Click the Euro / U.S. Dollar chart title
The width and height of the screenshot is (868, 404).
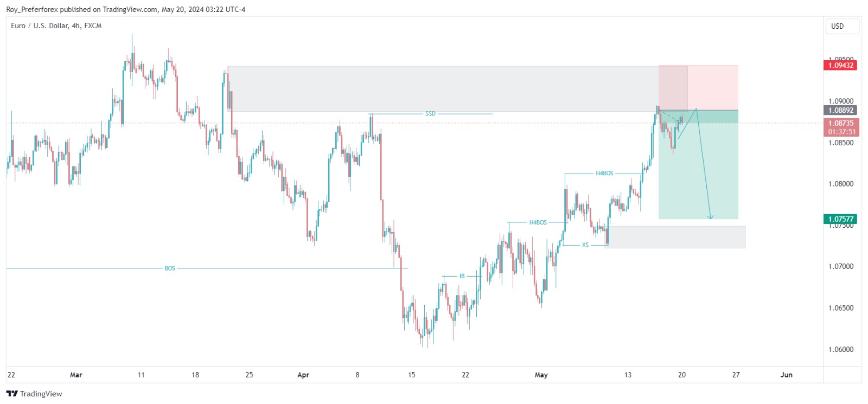pos(56,25)
